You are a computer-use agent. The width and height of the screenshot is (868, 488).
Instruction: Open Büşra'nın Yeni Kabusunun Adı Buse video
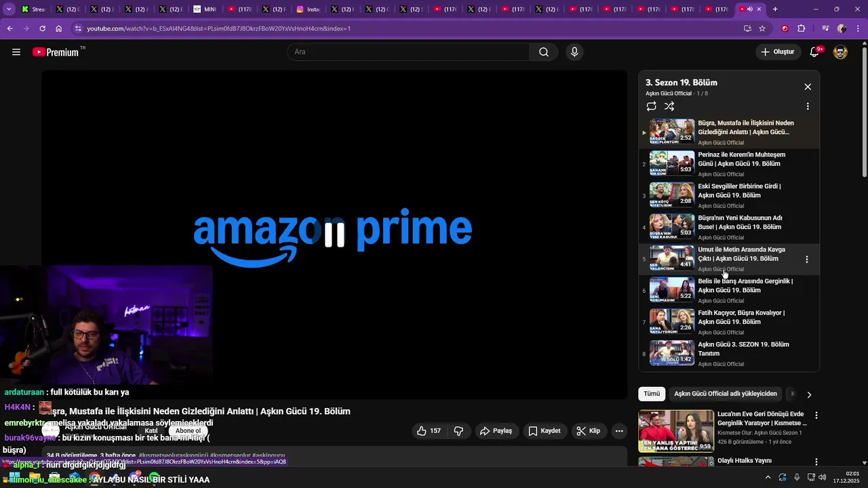(x=729, y=227)
